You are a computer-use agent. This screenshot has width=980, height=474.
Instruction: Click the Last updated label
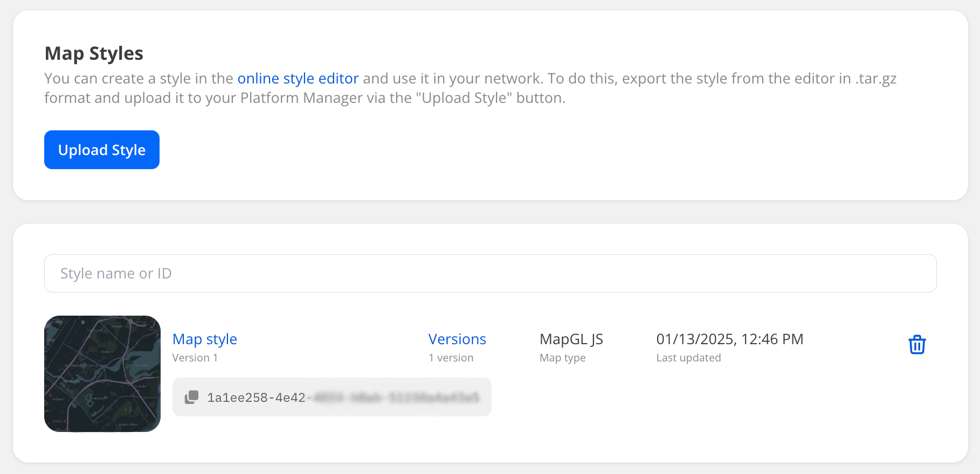coord(688,358)
